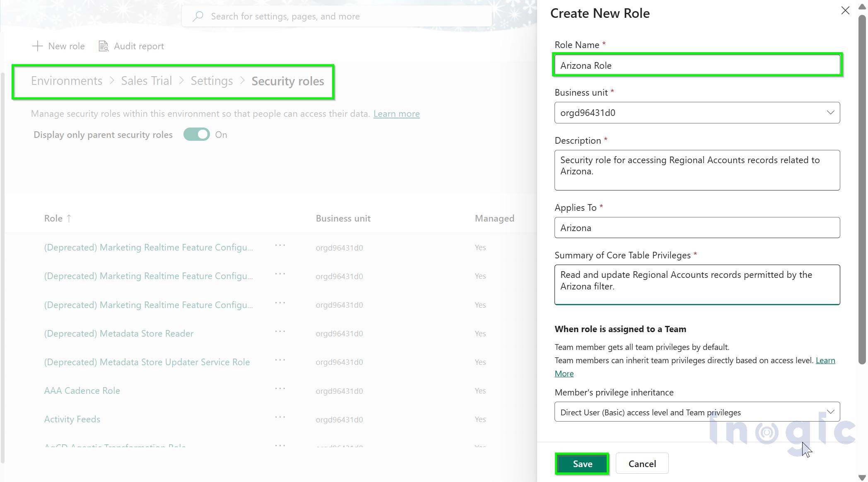868x482 pixels.
Task: Open AAA Cadence Role
Action: 82,391
